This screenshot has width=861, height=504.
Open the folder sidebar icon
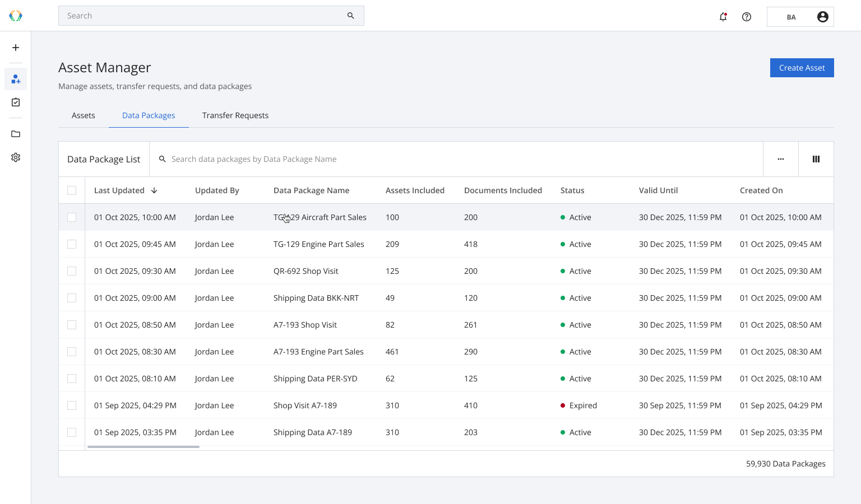[x=16, y=134]
